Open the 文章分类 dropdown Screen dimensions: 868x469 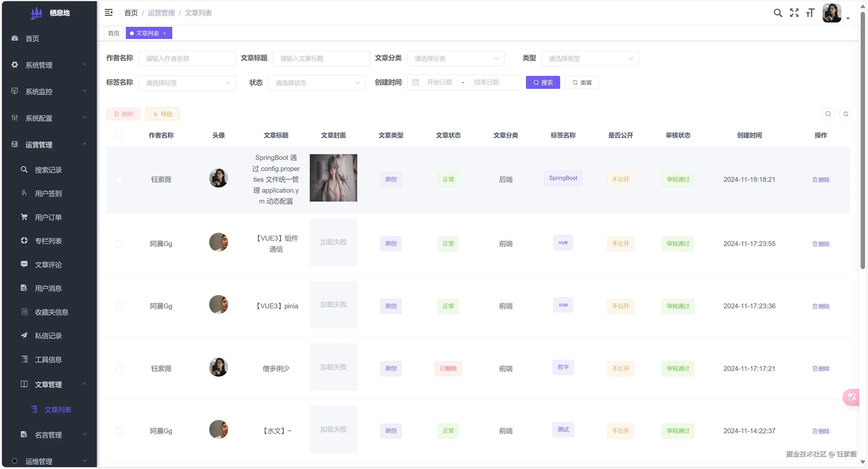pyautogui.click(x=456, y=59)
